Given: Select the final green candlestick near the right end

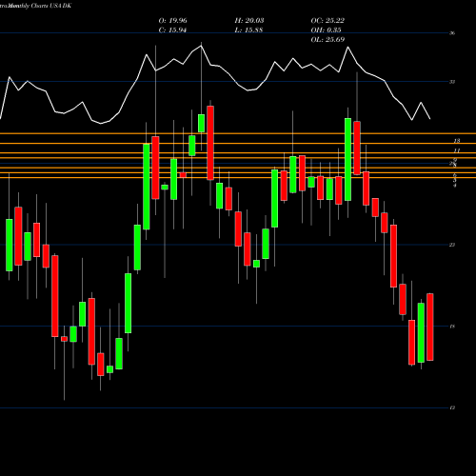Looking at the screenshot, I should [421, 332].
